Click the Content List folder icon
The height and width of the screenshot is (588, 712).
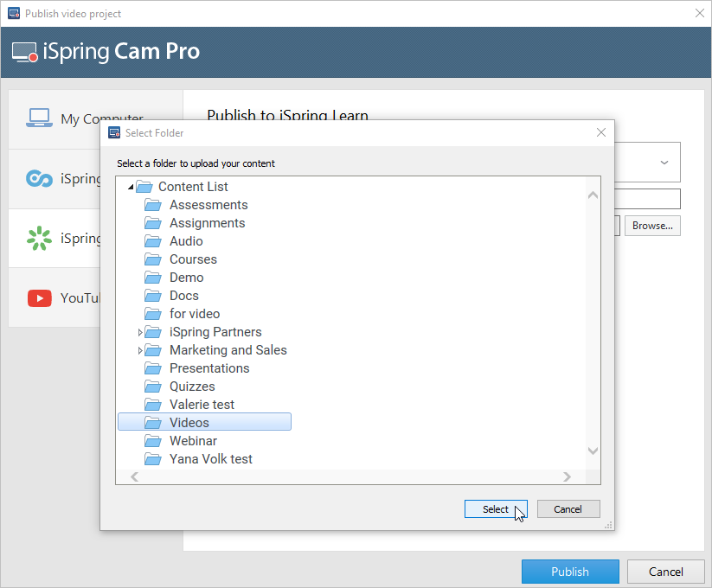(144, 187)
